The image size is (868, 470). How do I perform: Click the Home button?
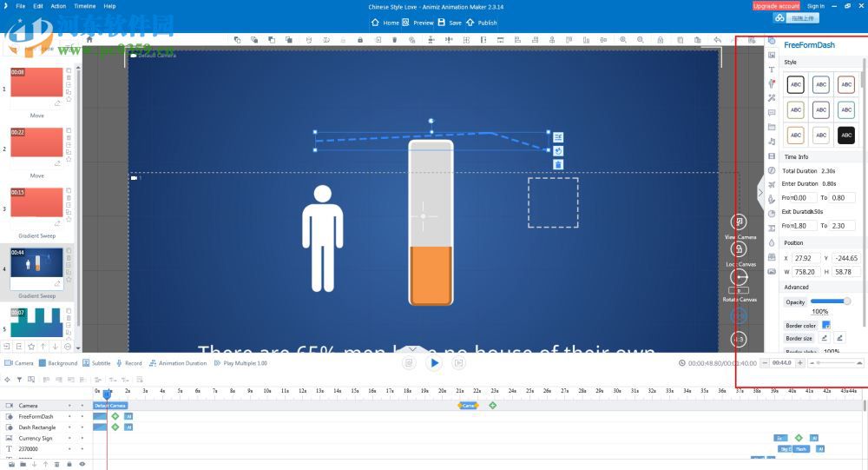(x=385, y=23)
